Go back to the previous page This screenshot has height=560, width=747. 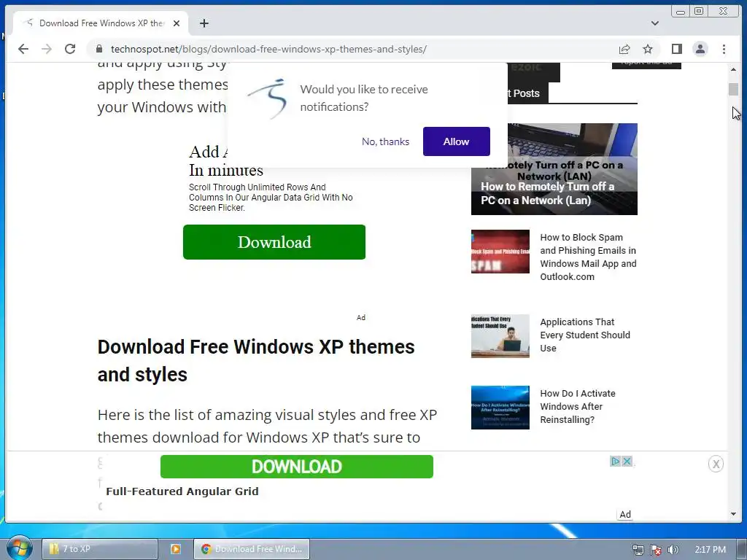pyautogui.click(x=23, y=49)
